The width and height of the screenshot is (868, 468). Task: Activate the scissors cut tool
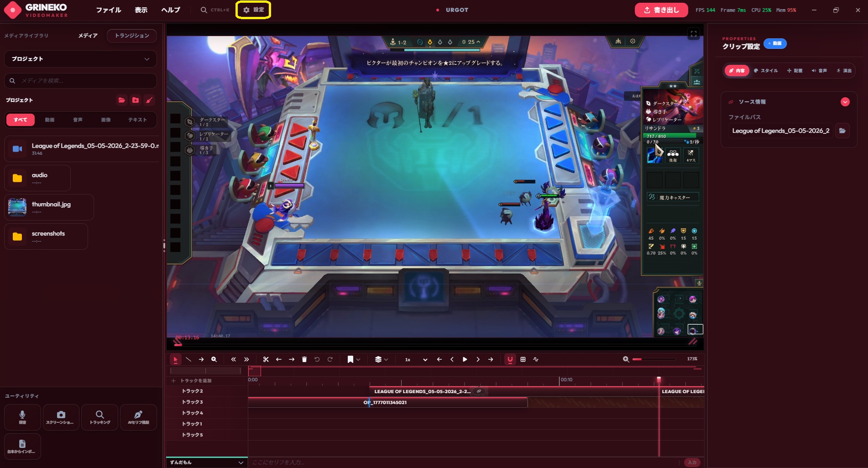pos(266,360)
